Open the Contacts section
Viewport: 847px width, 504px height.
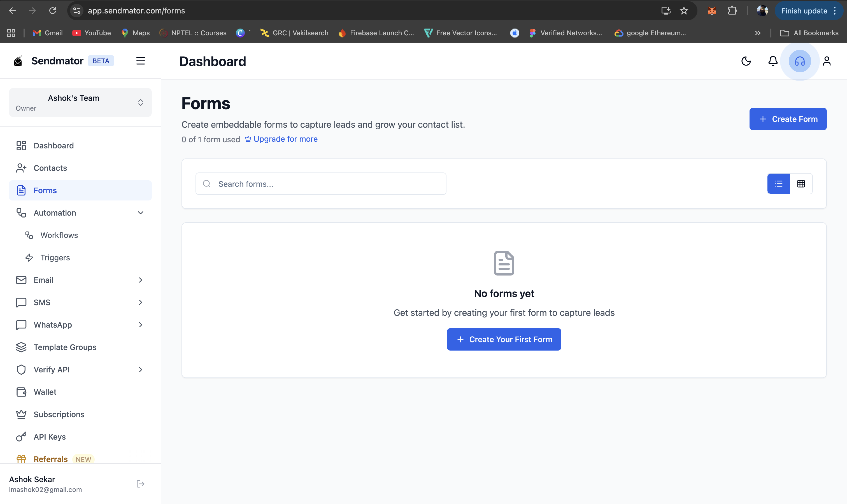pyautogui.click(x=50, y=168)
